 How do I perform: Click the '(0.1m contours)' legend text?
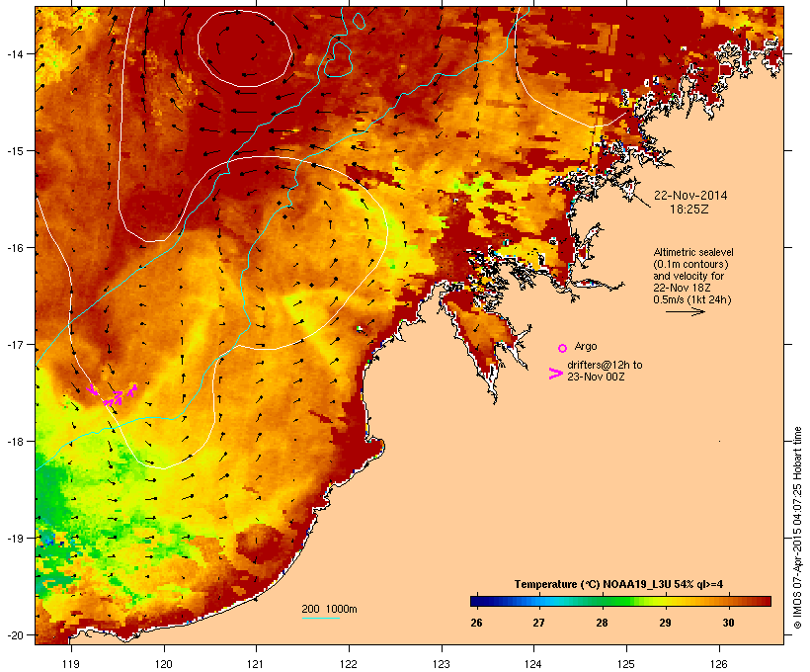pos(690,264)
